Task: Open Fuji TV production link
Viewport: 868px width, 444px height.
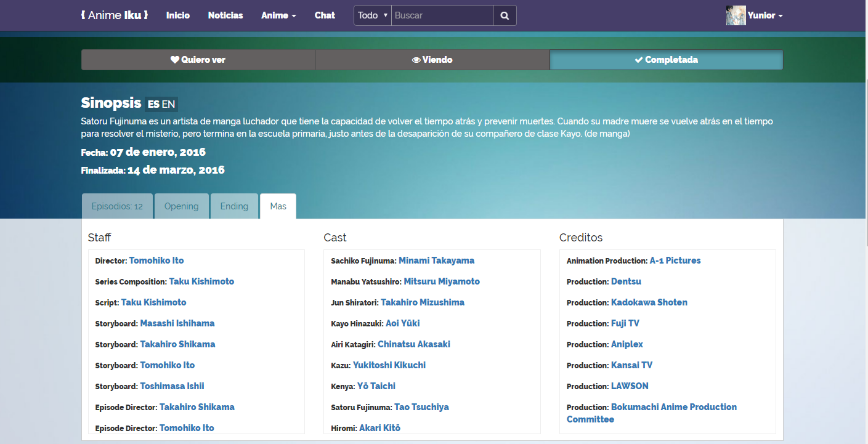Action: (625, 323)
